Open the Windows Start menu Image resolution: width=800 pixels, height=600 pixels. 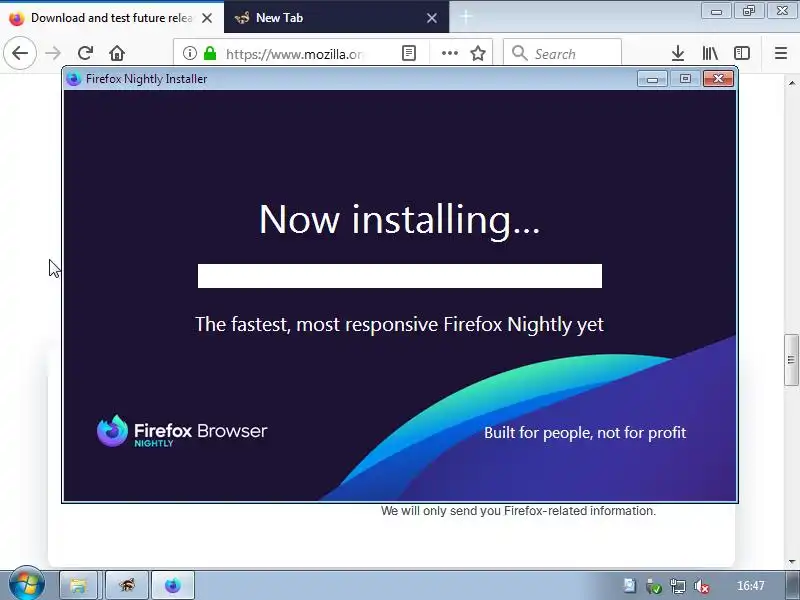pyautogui.click(x=27, y=584)
